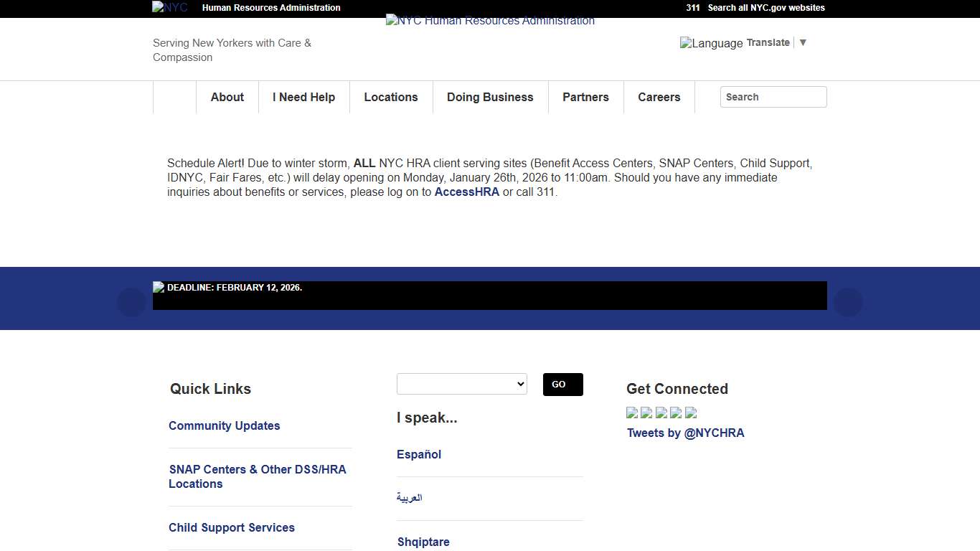Image resolution: width=980 pixels, height=551 pixels.
Task: Advance to next slide in banner carousel
Action: click(x=848, y=302)
